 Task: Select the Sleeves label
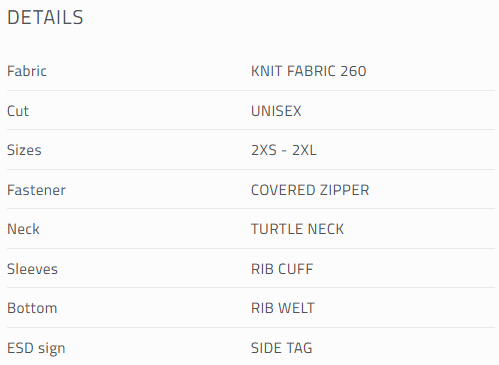click(x=32, y=269)
